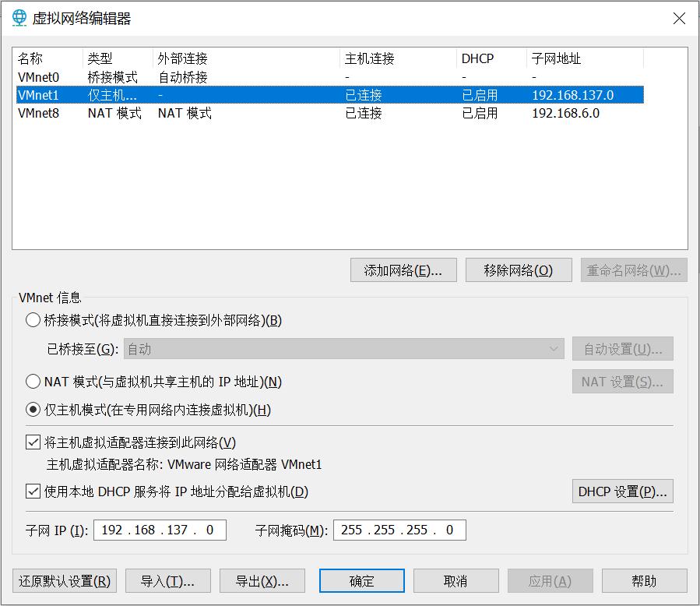Click the 移除网络 button
The image size is (700, 606).
[519, 270]
